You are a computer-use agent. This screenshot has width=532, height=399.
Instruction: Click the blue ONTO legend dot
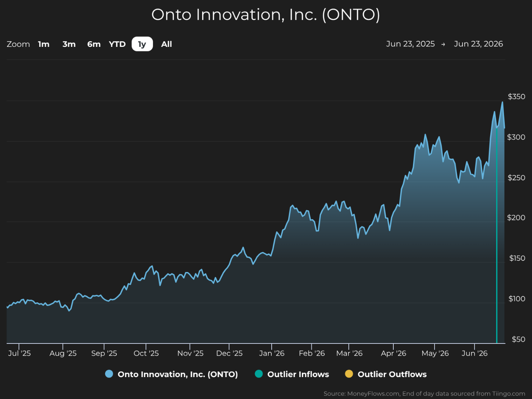[x=109, y=374]
